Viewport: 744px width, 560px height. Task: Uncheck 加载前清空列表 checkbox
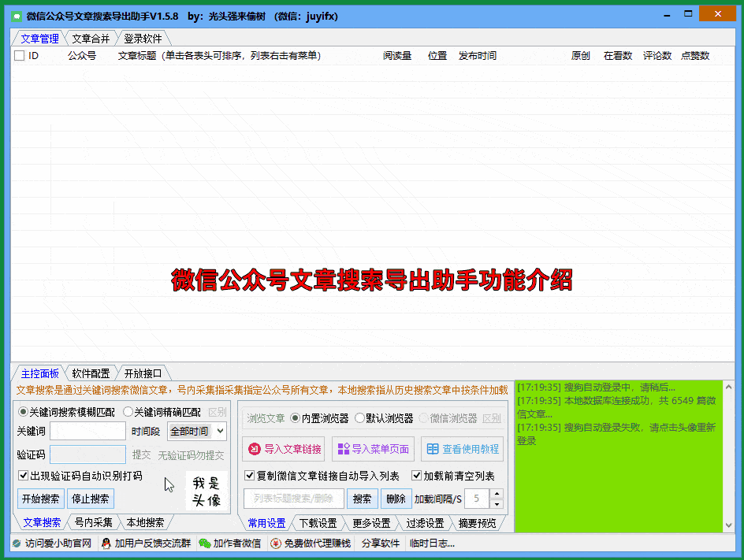pyautogui.click(x=417, y=476)
